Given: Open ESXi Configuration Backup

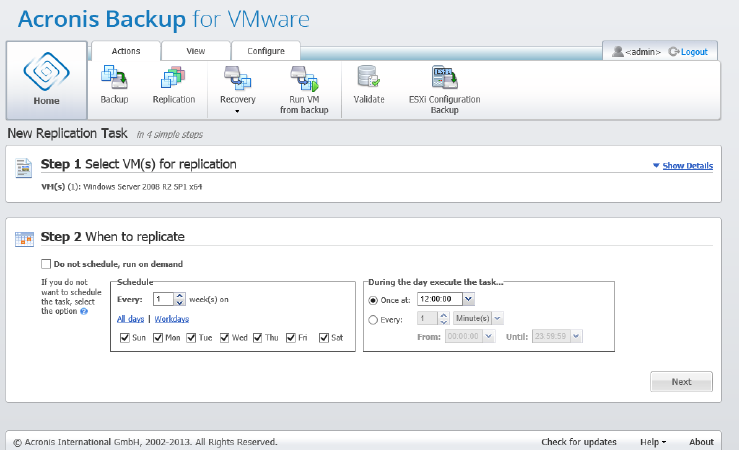Looking at the screenshot, I should click(x=444, y=90).
